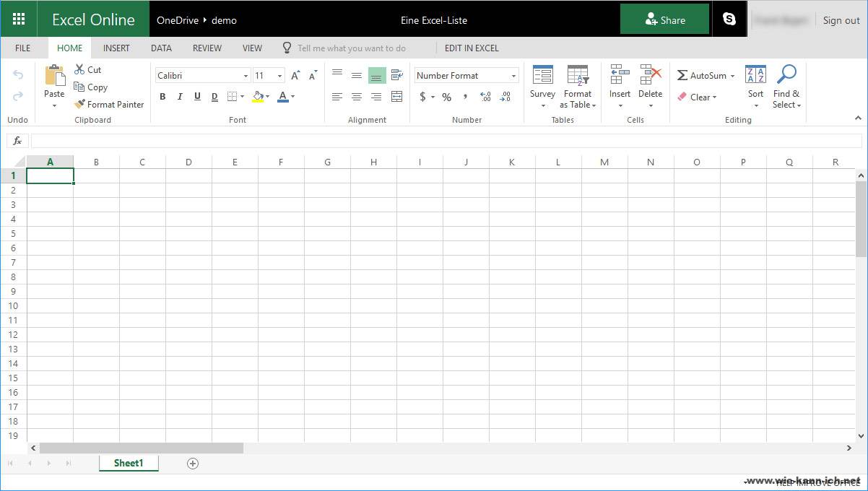Click into the formula bar field
Screen dimensions: 868x491
coord(446,141)
